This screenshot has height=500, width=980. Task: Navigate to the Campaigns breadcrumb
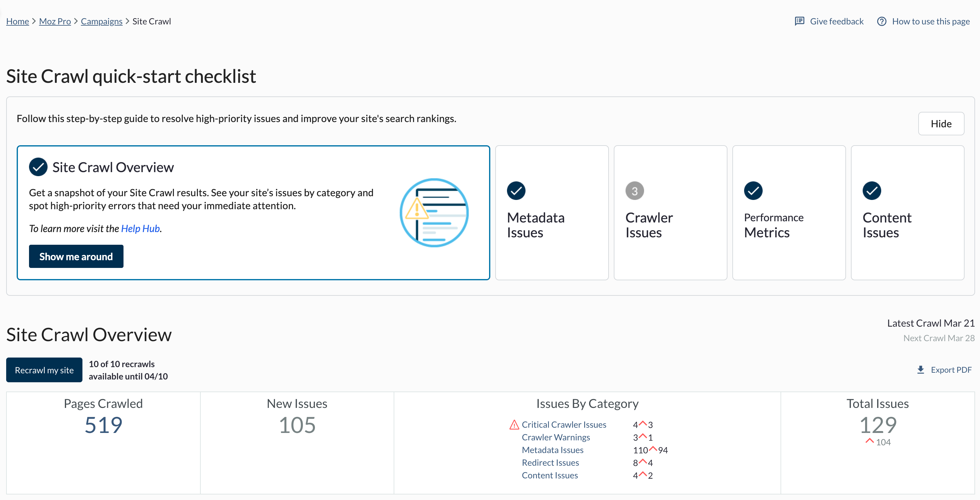[101, 21]
